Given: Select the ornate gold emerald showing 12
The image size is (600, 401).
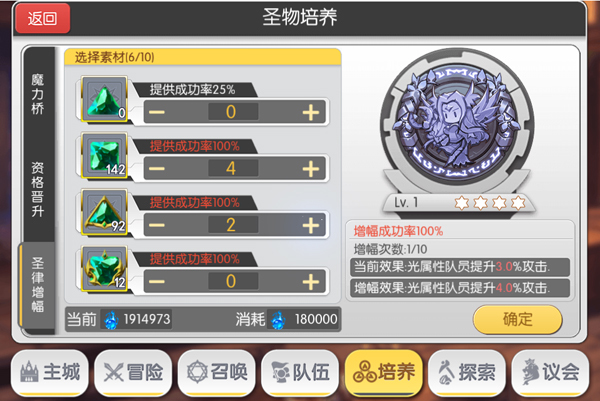Looking at the screenshot, I should (x=104, y=269).
